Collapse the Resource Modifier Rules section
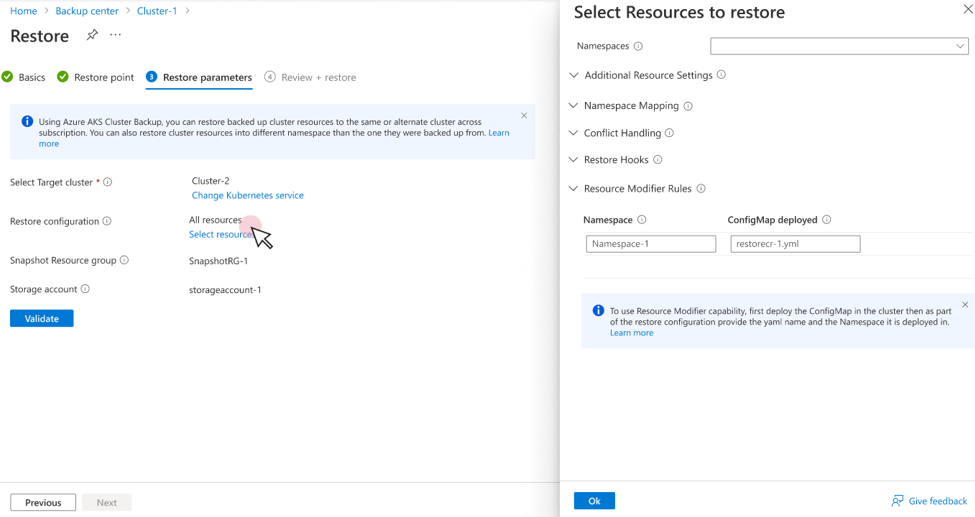 click(574, 188)
